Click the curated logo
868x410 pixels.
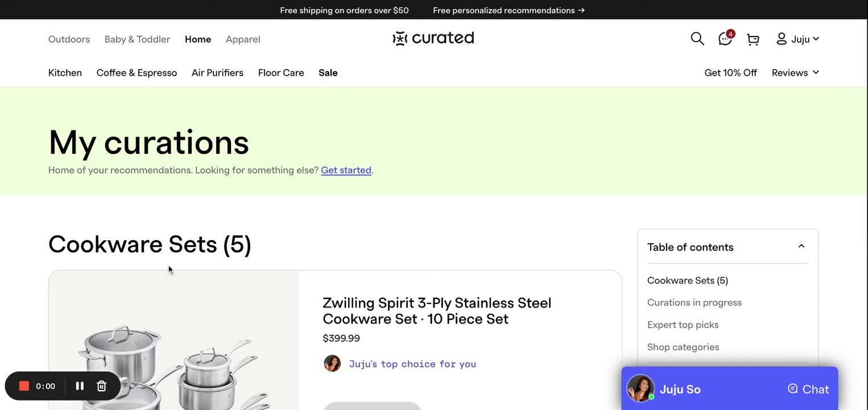point(433,38)
